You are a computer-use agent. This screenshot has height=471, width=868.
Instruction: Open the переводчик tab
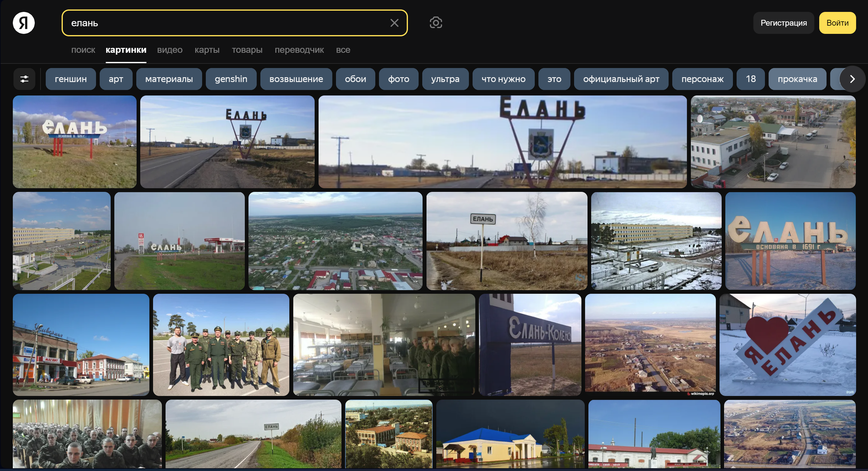tap(299, 50)
